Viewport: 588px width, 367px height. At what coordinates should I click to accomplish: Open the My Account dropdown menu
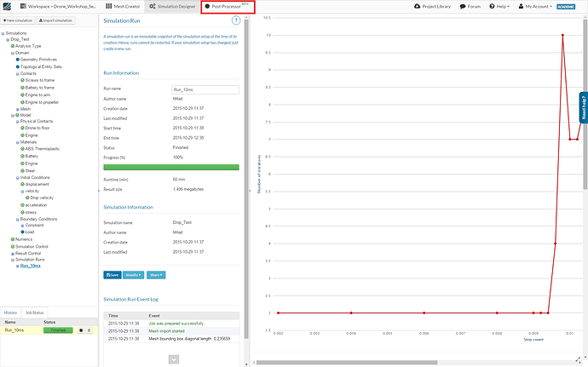535,6
